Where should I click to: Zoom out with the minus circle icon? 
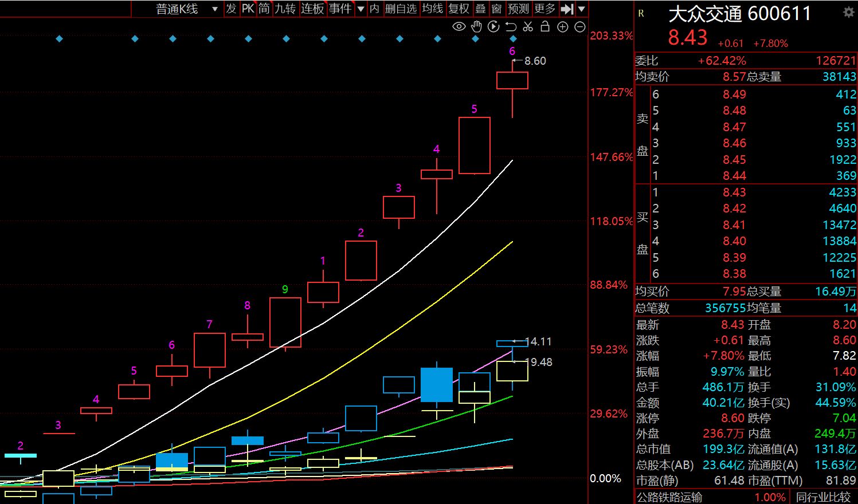click(x=579, y=27)
